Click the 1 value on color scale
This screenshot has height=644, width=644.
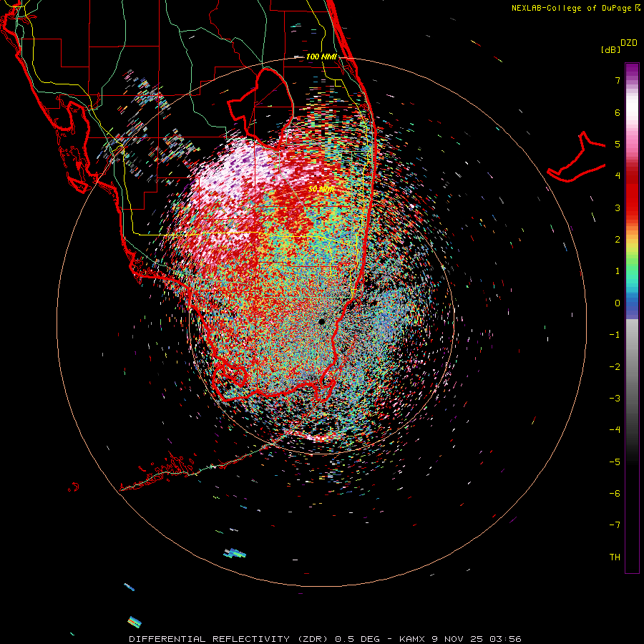click(x=618, y=271)
